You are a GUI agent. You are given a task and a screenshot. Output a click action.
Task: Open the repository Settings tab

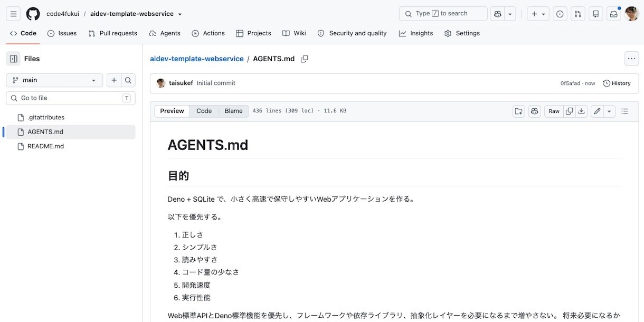tap(462, 33)
